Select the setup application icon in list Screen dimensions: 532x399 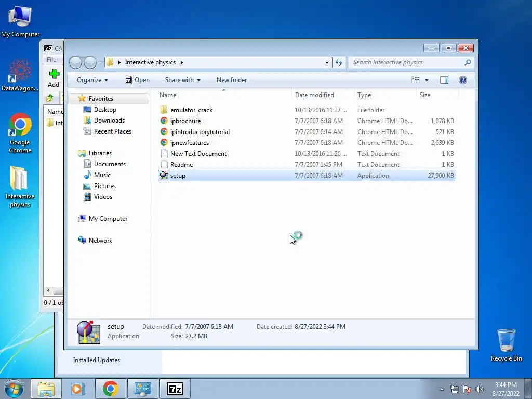click(x=164, y=176)
